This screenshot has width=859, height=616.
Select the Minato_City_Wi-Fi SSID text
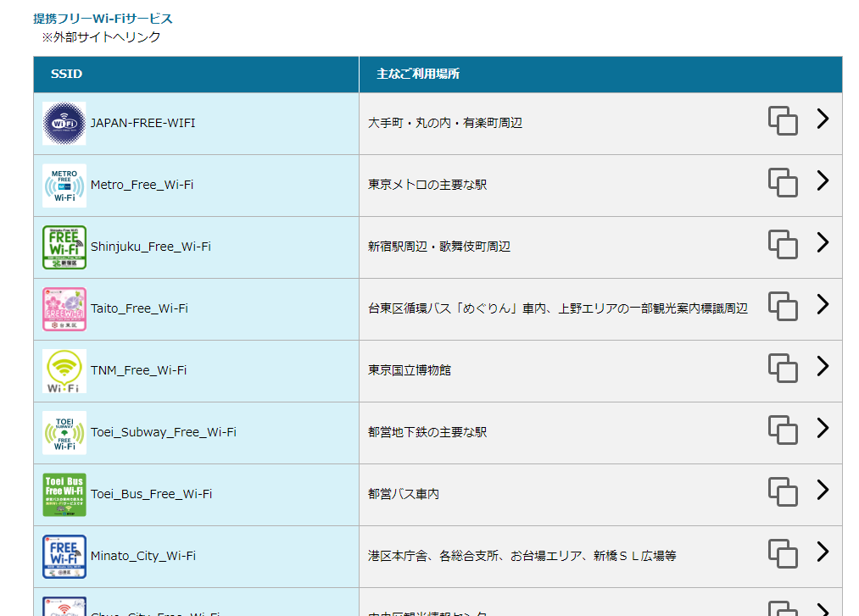(x=143, y=557)
